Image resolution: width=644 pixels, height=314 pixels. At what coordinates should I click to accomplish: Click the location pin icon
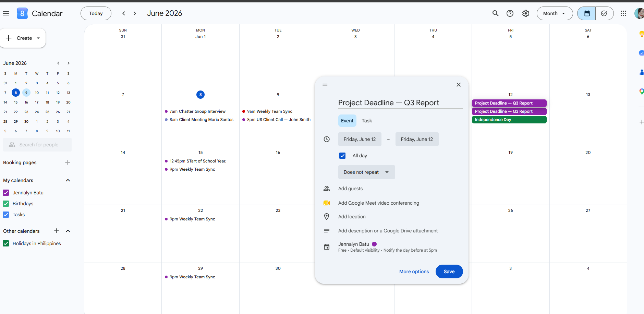click(x=327, y=217)
